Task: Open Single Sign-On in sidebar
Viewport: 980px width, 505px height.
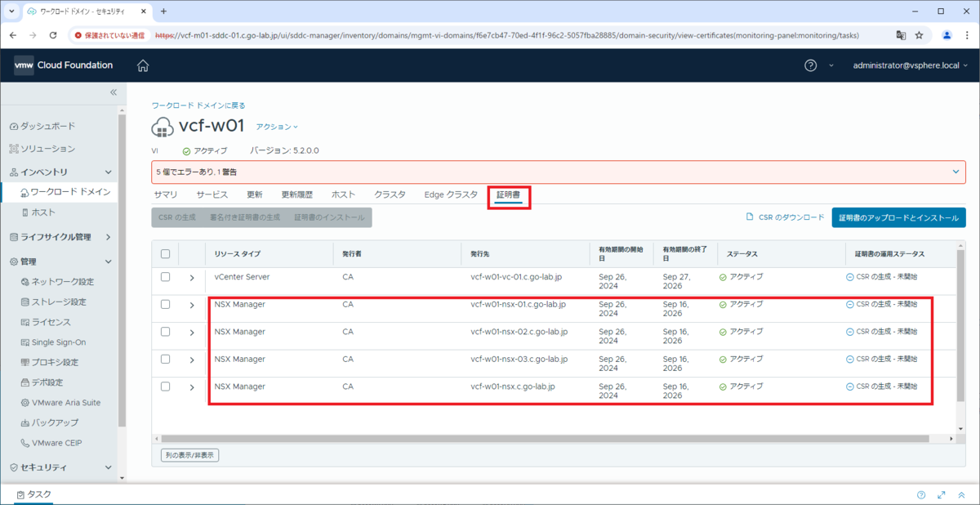Action: coord(52,342)
